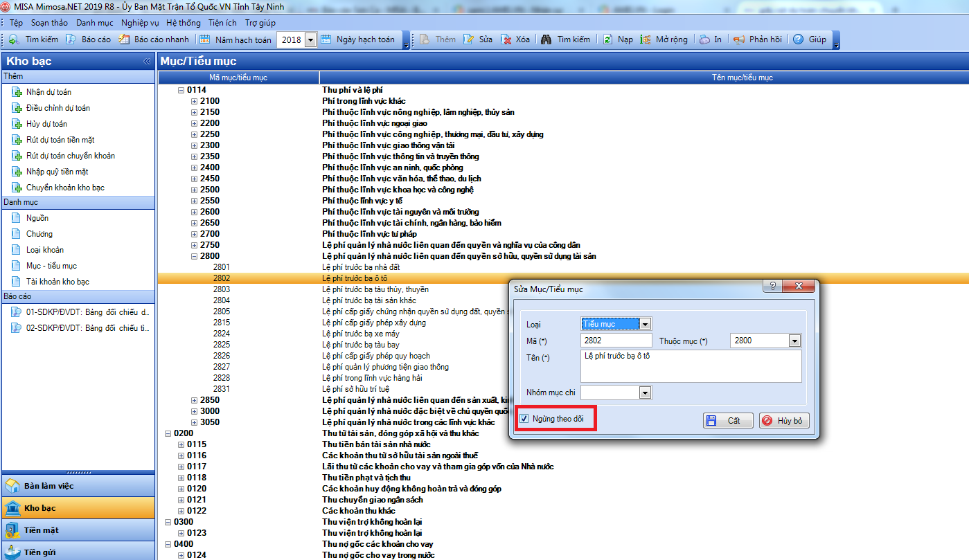Open the Năm hạch toán year dropdown
969x560 pixels.
[310, 39]
